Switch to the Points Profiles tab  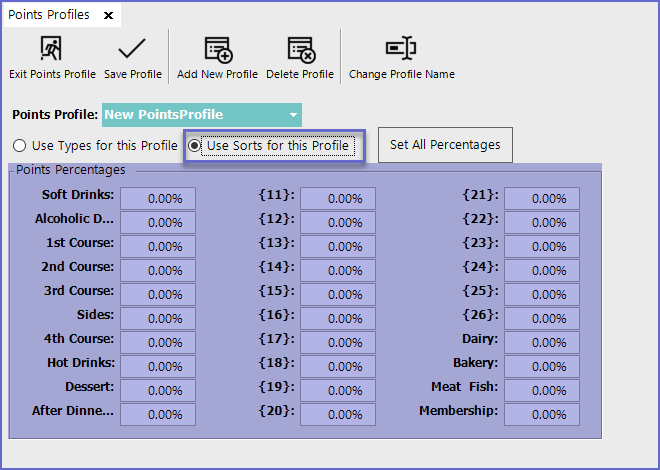pyautogui.click(x=49, y=15)
